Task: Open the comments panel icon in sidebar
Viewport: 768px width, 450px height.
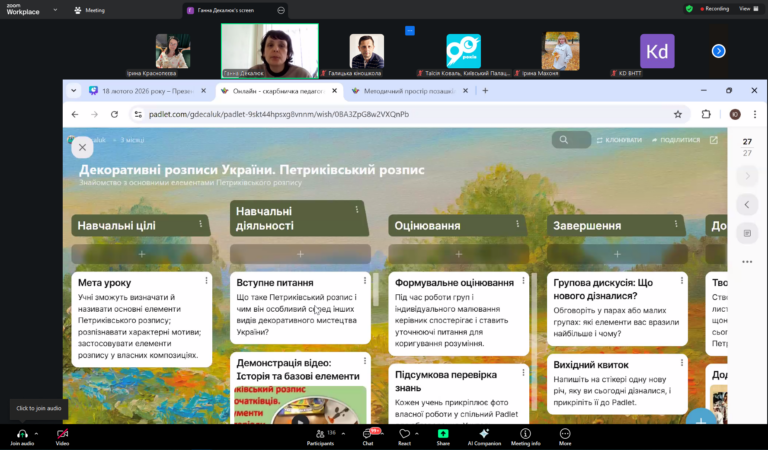Action: 747,233
